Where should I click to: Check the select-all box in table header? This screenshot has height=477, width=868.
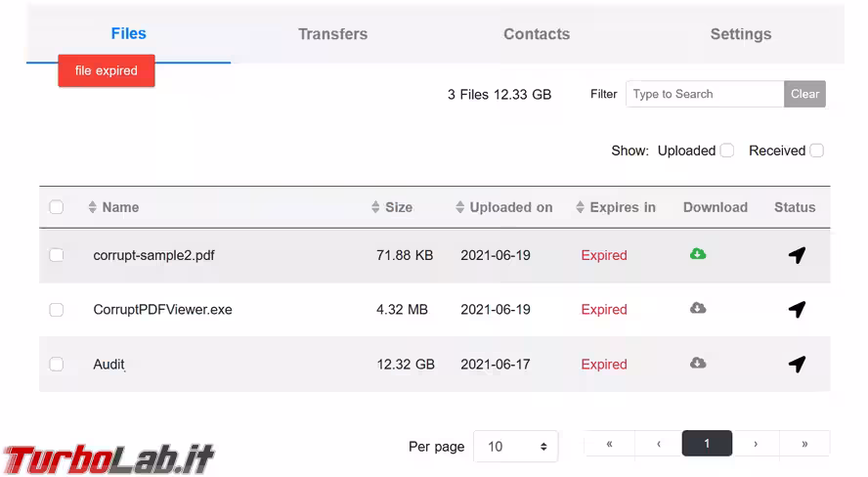57,207
